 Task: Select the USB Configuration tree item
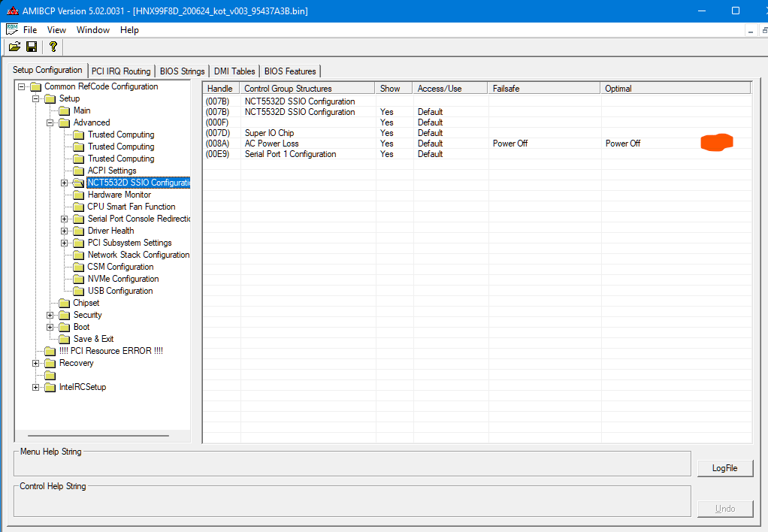[120, 291]
